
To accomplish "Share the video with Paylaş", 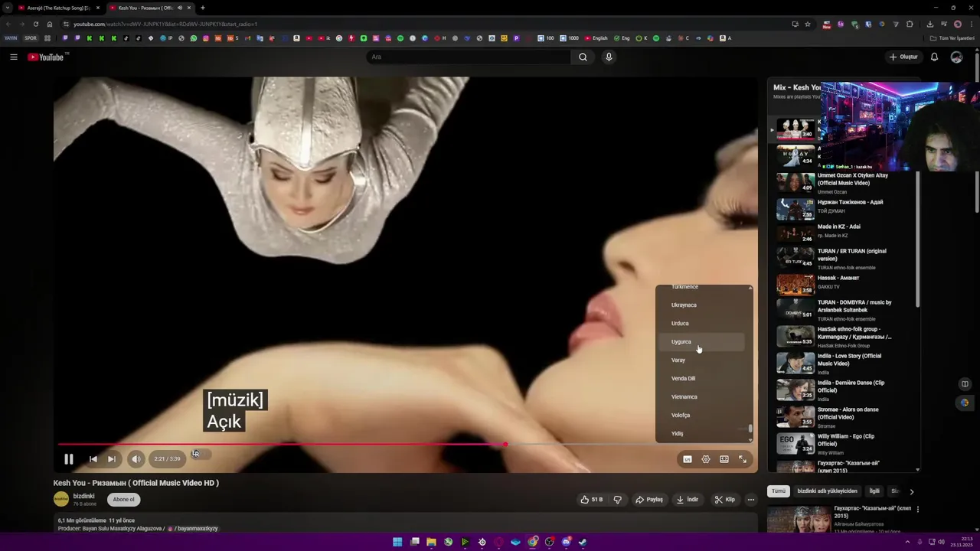I will 648,500.
